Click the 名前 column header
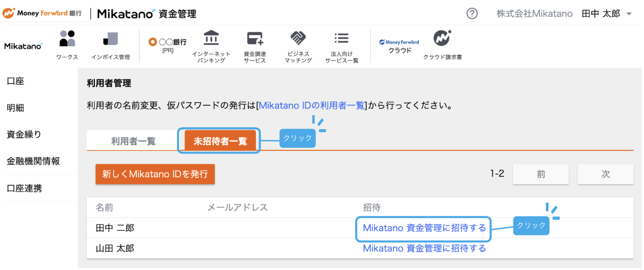Viewport: 644px width, 270px height. [105, 208]
